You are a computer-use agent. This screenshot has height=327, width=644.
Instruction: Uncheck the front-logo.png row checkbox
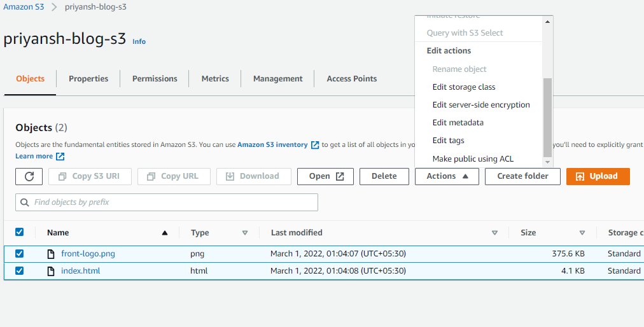click(19, 254)
